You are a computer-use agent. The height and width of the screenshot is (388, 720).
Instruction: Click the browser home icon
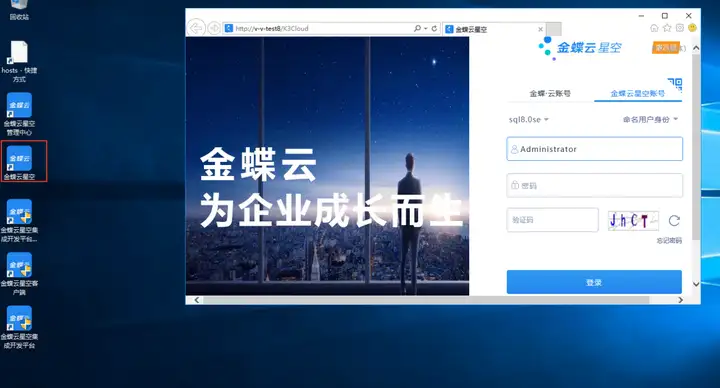pos(654,28)
